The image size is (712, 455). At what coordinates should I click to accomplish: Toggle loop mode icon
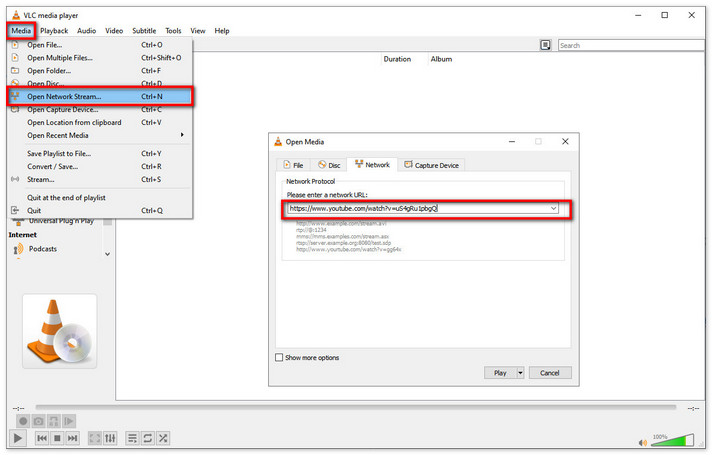coord(148,438)
